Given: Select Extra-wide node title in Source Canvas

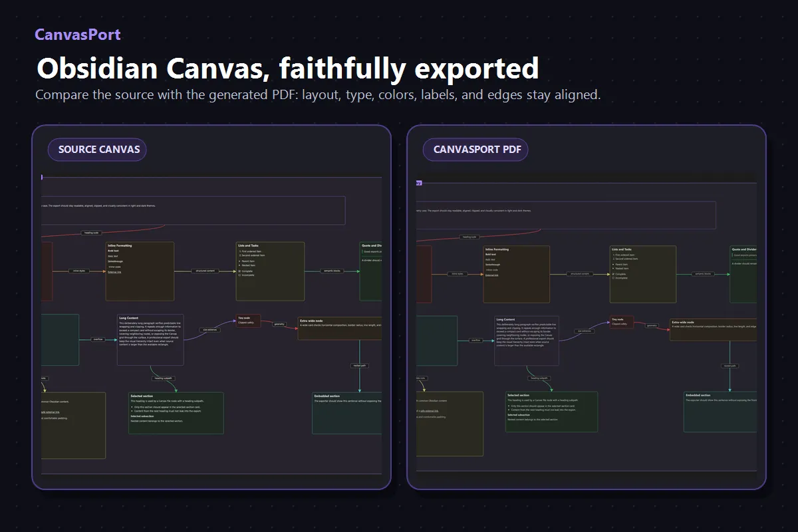Looking at the screenshot, I should (312, 321).
